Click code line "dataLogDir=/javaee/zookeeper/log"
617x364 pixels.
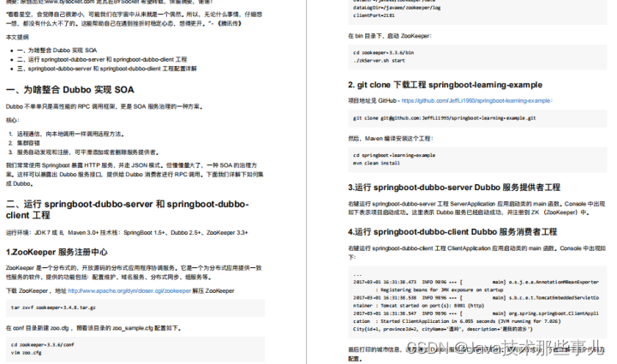pos(397,8)
